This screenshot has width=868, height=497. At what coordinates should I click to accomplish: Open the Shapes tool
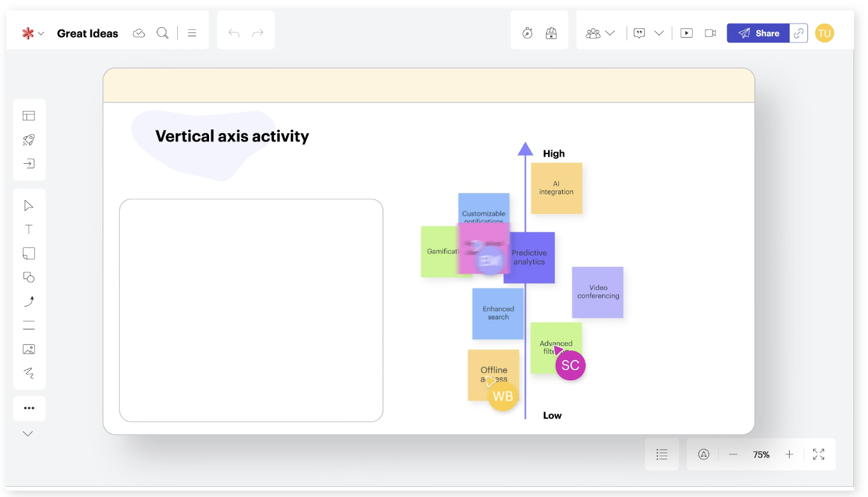tap(29, 277)
